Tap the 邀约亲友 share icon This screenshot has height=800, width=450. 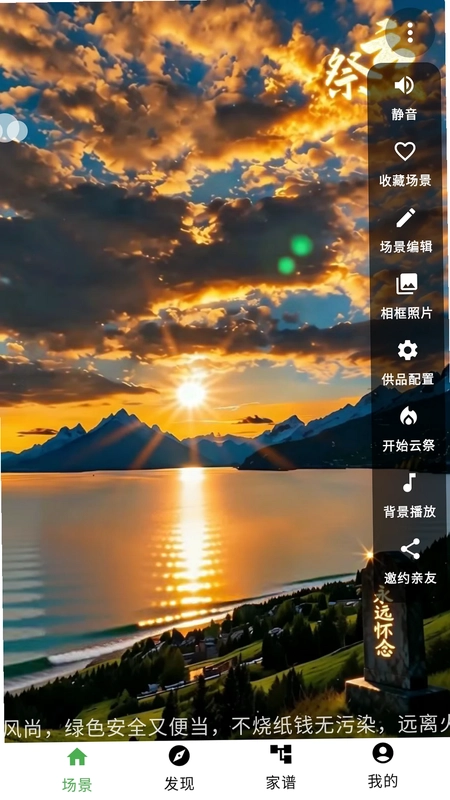[x=410, y=549]
